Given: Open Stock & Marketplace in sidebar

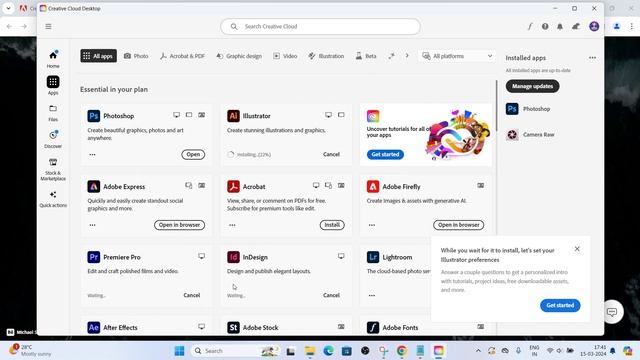Looking at the screenshot, I should point(53,169).
